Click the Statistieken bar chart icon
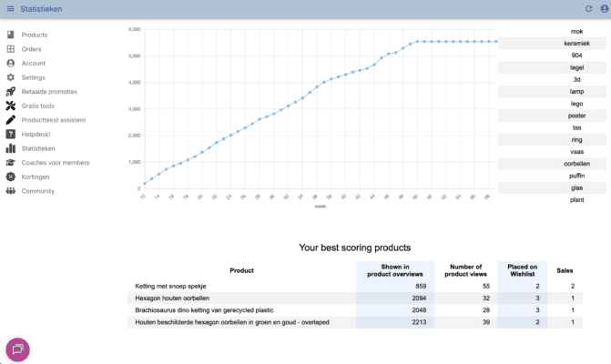This screenshot has width=611, height=364. (11, 148)
